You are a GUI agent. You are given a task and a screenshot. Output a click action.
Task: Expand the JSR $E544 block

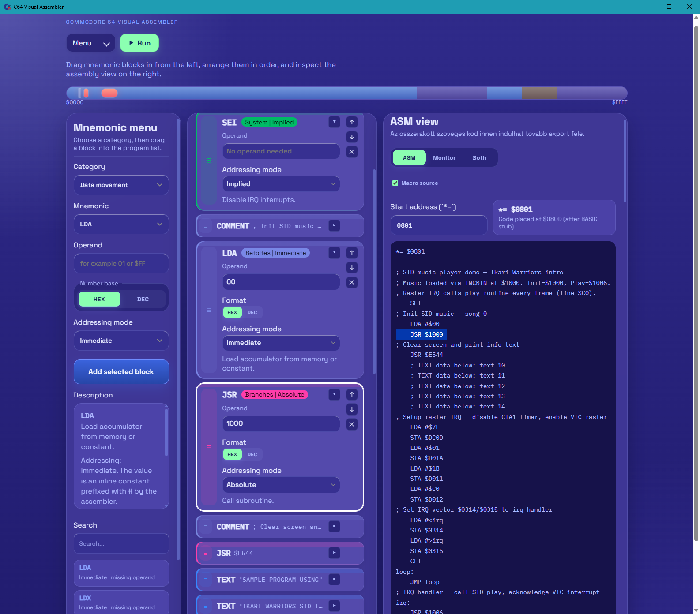[x=334, y=553]
